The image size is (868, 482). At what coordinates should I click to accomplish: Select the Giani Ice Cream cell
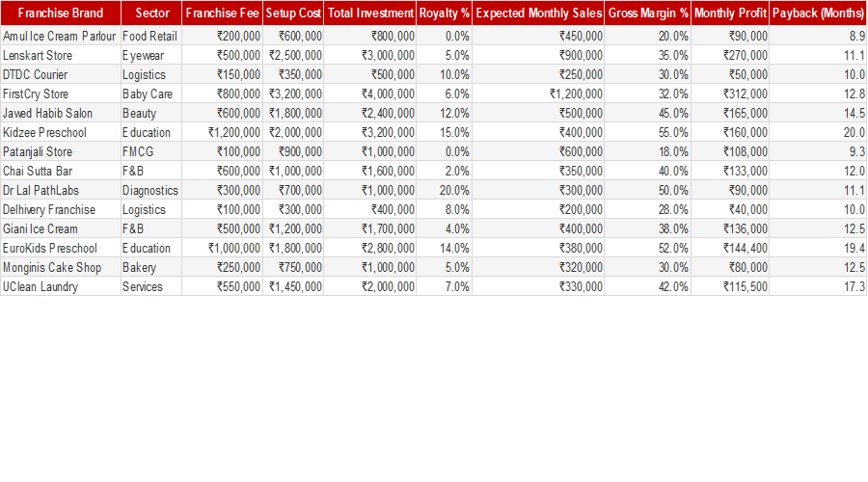pyautogui.click(x=61, y=229)
